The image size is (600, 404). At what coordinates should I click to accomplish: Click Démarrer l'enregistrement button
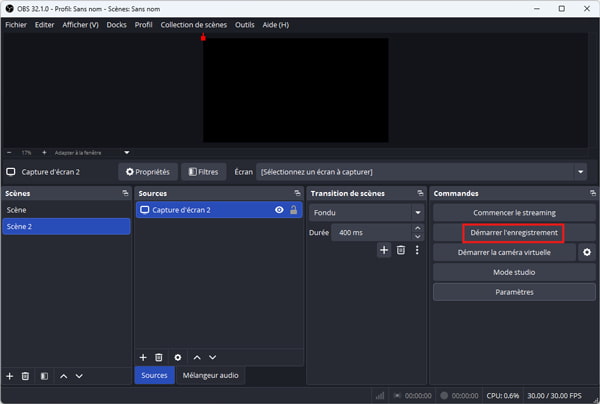point(513,232)
